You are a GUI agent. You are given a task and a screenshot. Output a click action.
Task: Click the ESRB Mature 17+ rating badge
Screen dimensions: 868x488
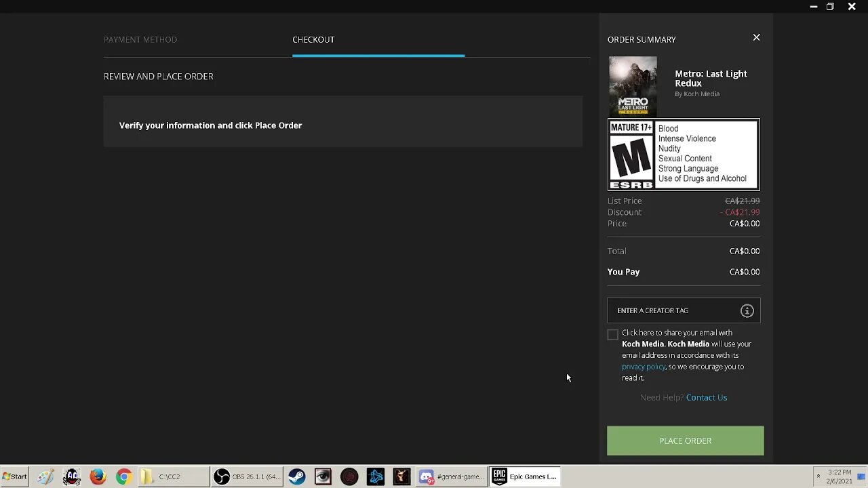tap(684, 155)
